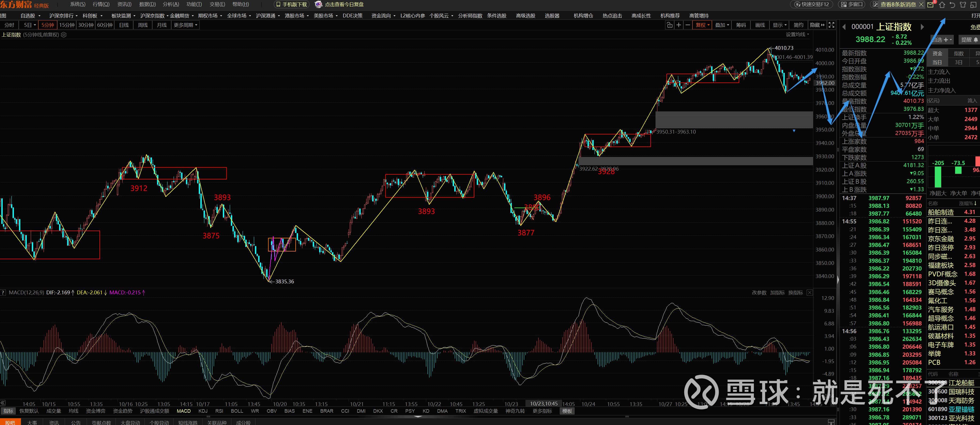Select the KDJ indicator tab
980x425 pixels.
point(203,411)
